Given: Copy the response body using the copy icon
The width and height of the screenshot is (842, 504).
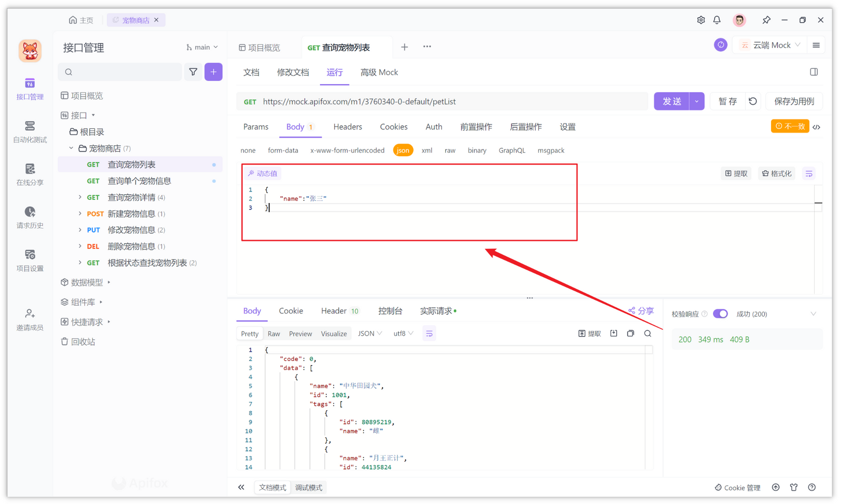Looking at the screenshot, I should point(630,333).
